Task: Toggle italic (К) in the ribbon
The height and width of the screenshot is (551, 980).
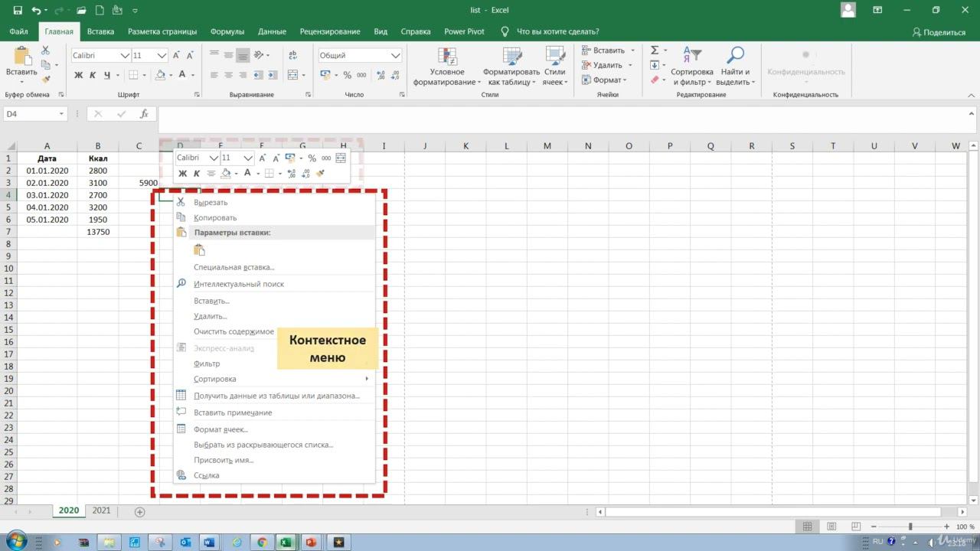Action: 93,75
